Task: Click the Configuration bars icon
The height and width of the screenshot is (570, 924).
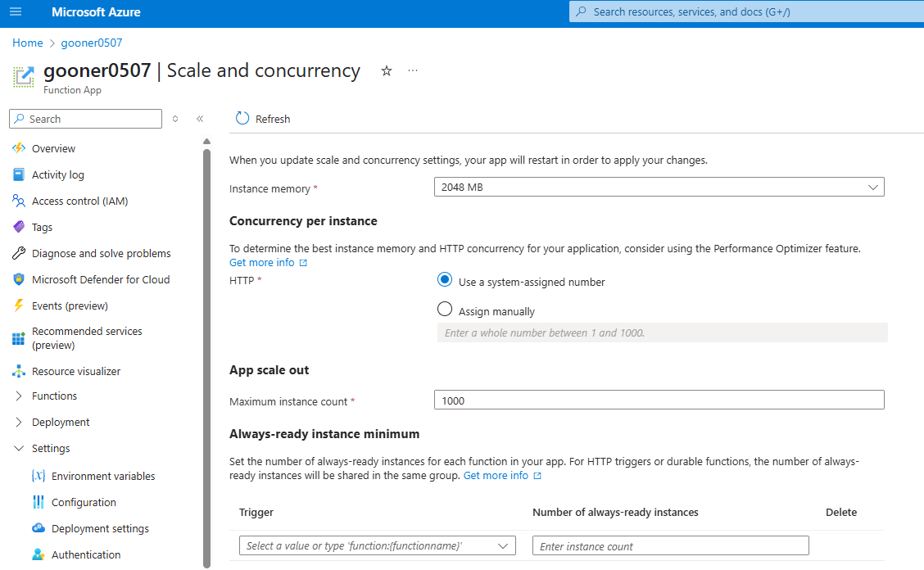Action: point(38,502)
